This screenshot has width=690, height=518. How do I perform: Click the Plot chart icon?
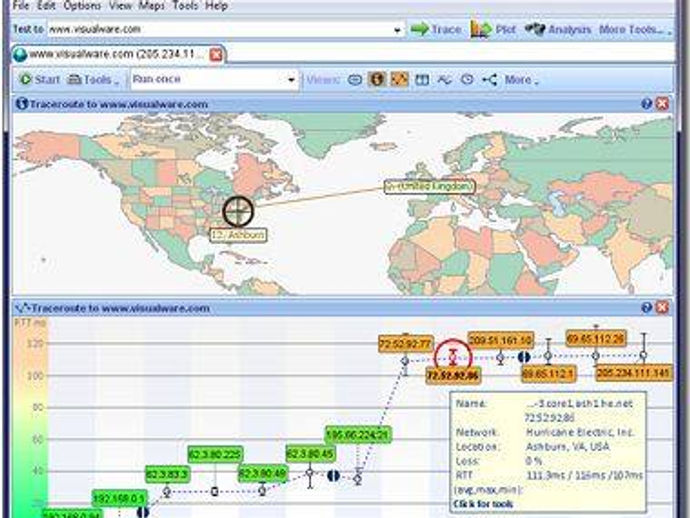coord(481,29)
